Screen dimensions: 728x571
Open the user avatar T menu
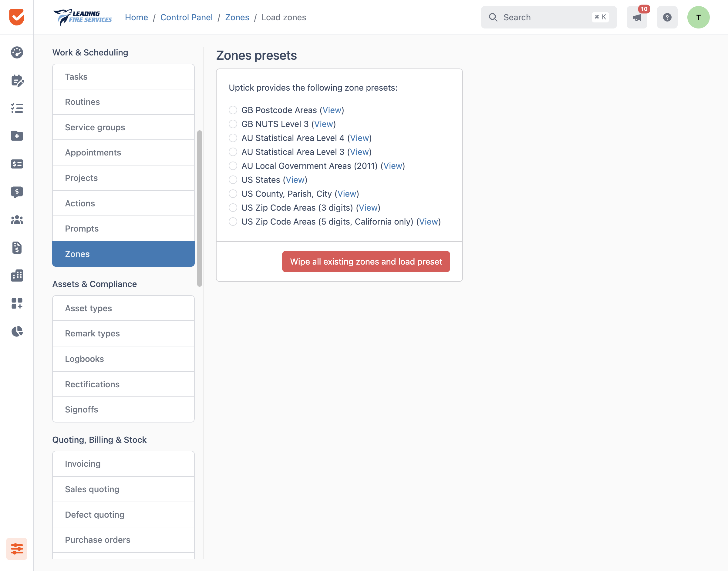[x=698, y=17]
